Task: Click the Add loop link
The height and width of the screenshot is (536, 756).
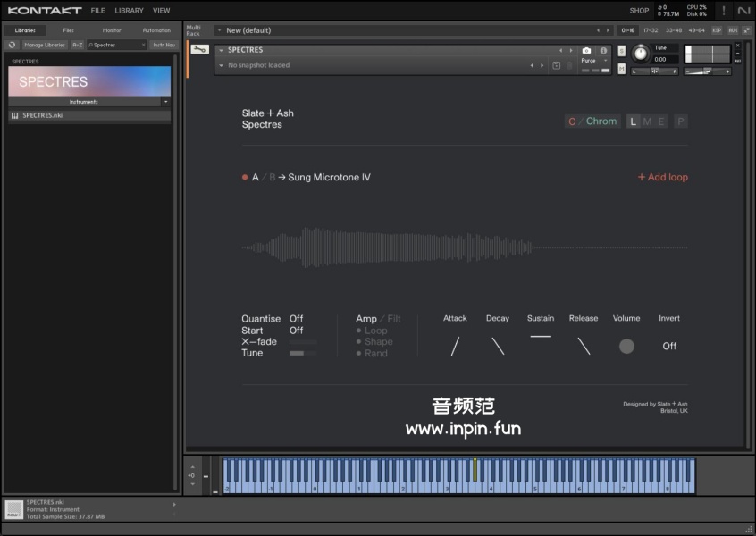Action: pos(662,177)
